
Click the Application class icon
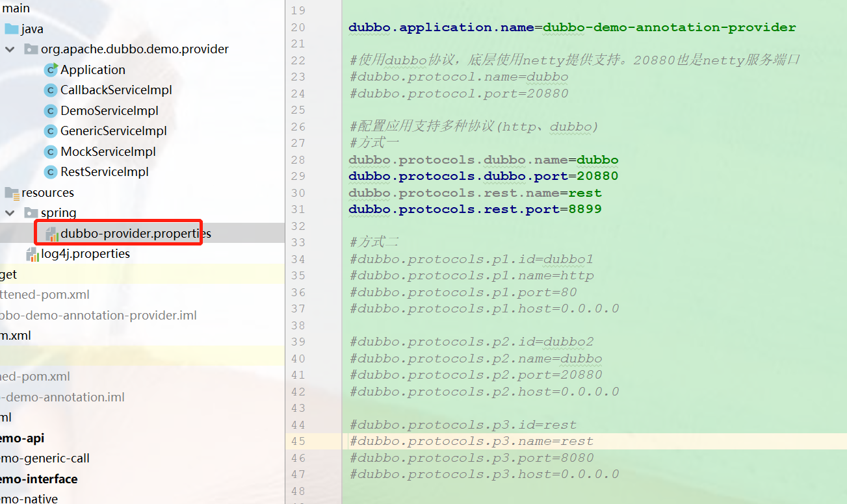(x=51, y=69)
